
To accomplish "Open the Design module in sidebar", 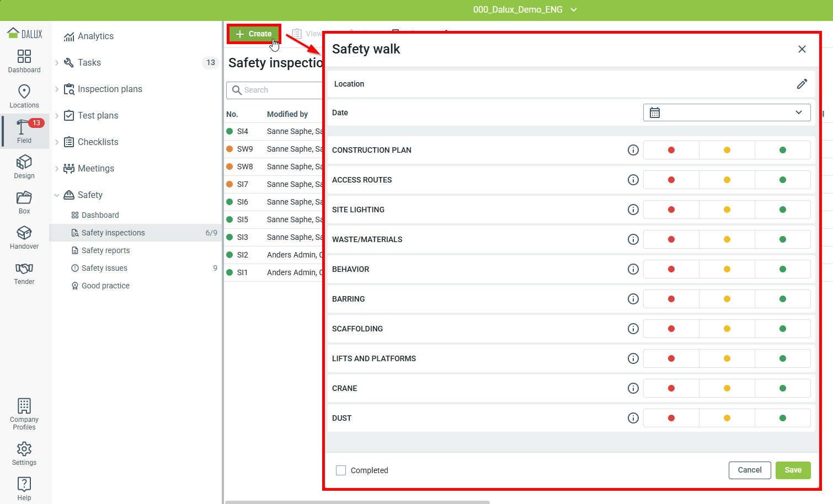I will pos(24,167).
